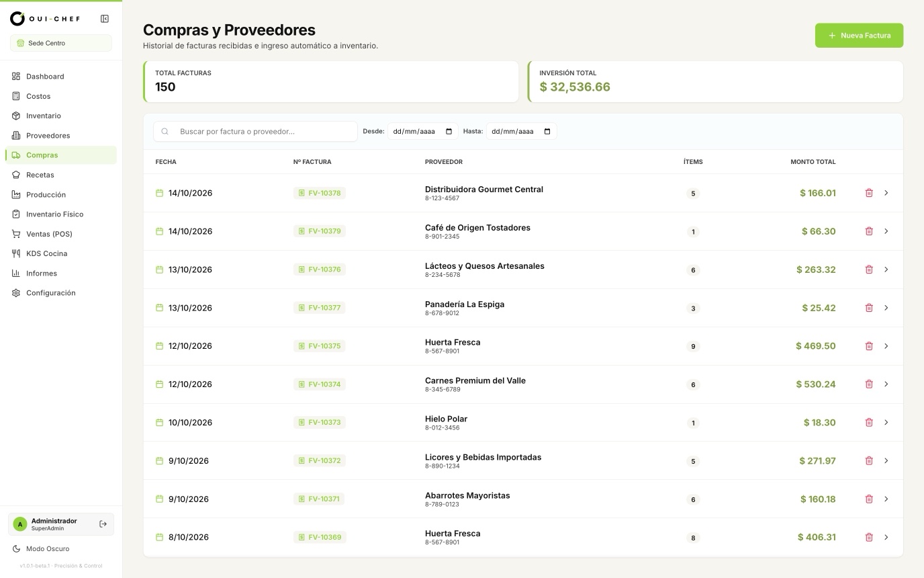Collapse the sidebar panel icon

(105, 19)
